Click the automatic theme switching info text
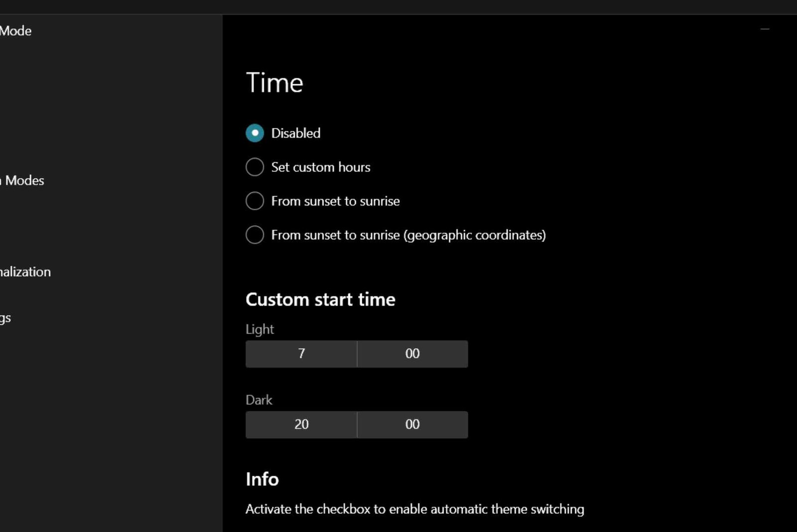This screenshot has width=797, height=532. coord(414,509)
